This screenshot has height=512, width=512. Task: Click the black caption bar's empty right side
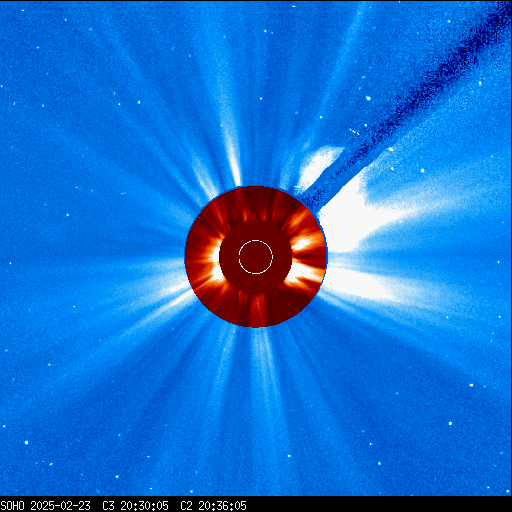click(380, 505)
